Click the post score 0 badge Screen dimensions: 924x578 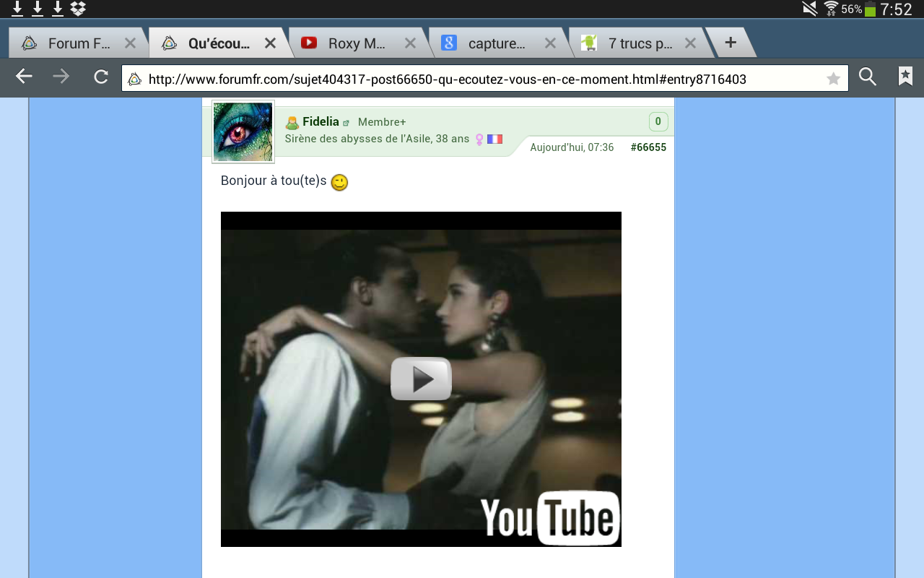658,121
